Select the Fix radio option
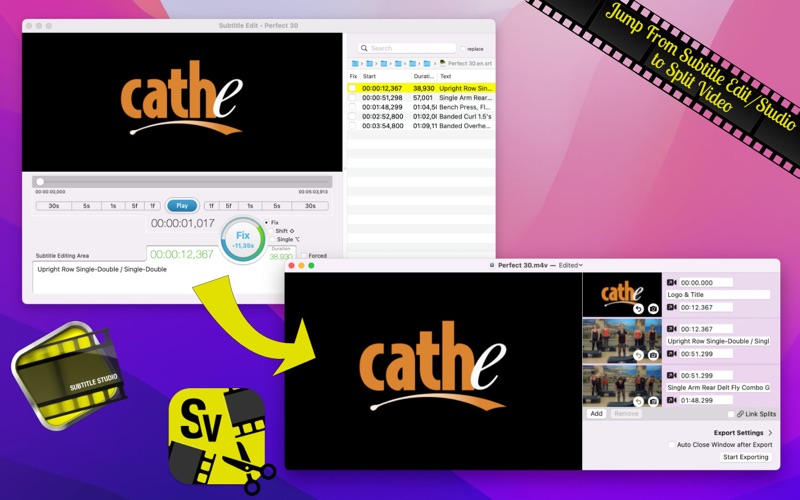The width and height of the screenshot is (800, 500). pos(266,222)
